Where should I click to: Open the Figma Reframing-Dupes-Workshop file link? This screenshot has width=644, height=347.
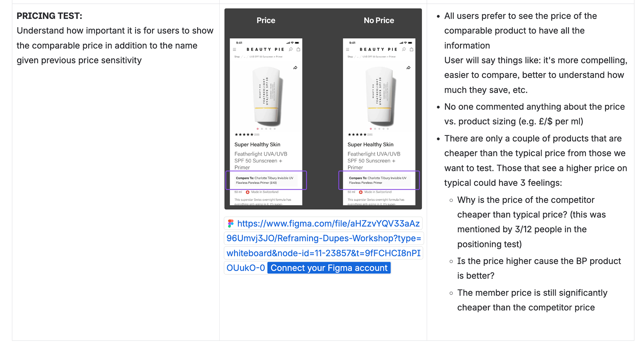point(328,224)
